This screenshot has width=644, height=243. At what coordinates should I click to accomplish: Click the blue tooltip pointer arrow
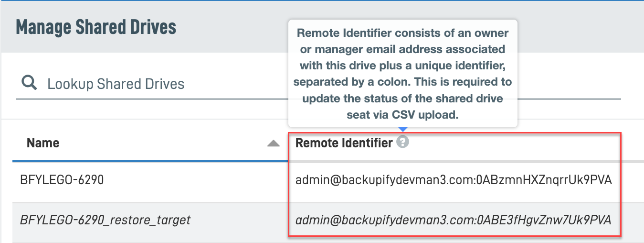click(403, 130)
